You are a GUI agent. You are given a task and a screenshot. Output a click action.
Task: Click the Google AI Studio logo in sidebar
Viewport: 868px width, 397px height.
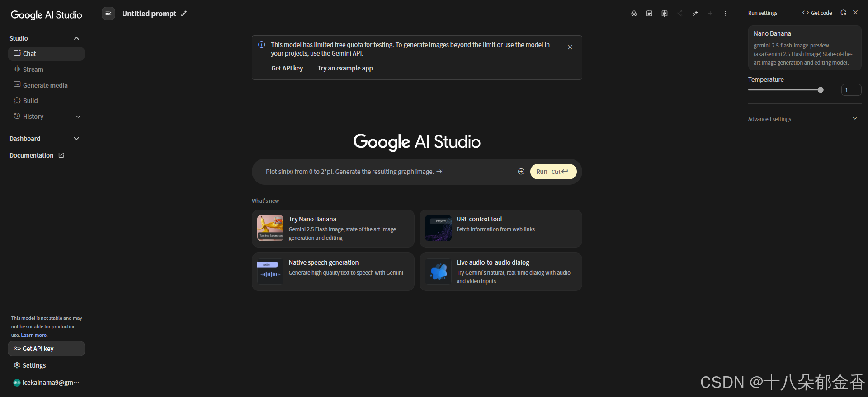(x=46, y=15)
